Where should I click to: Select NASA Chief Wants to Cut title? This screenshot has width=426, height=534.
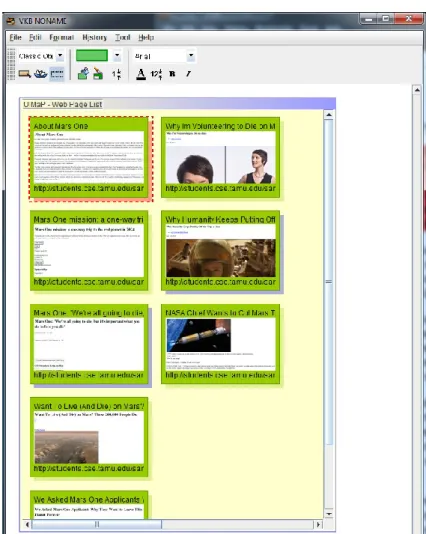click(x=220, y=313)
